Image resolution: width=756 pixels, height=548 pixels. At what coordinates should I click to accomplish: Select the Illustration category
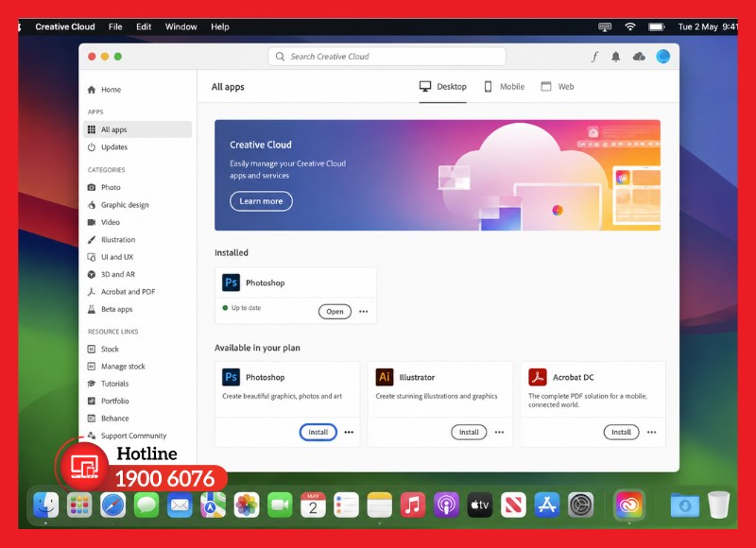pos(111,240)
